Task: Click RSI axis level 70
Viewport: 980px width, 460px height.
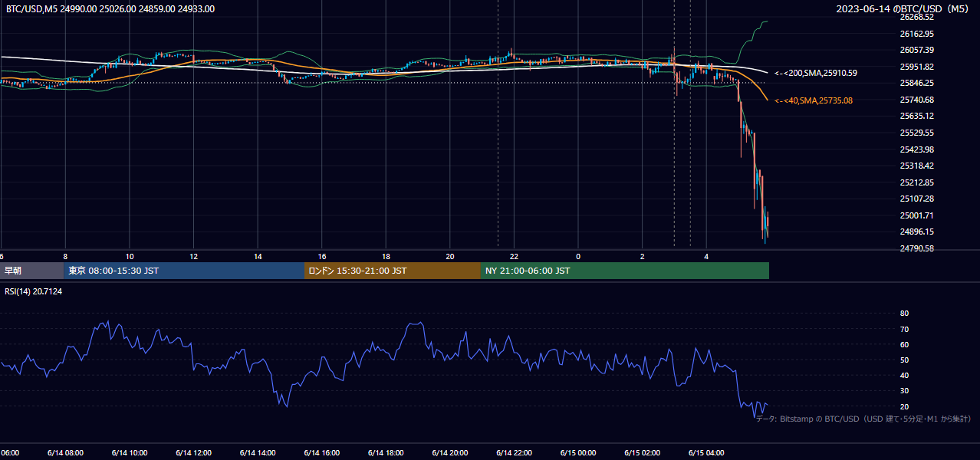Action: tap(904, 329)
